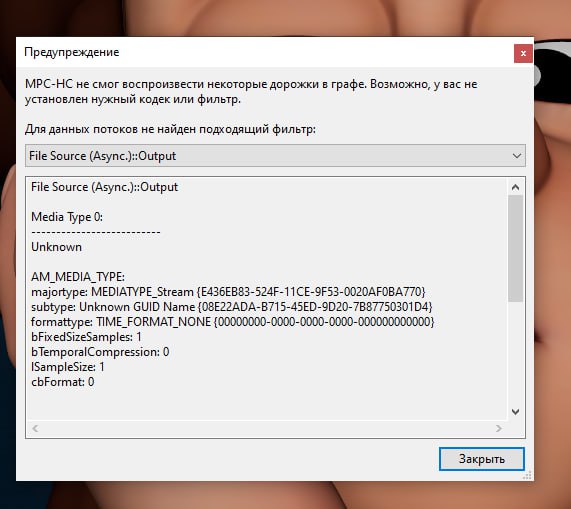Image resolution: width=571 pixels, height=509 pixels.
Task: Click the 'lSampleSize: 1' line
Action: 68,367
